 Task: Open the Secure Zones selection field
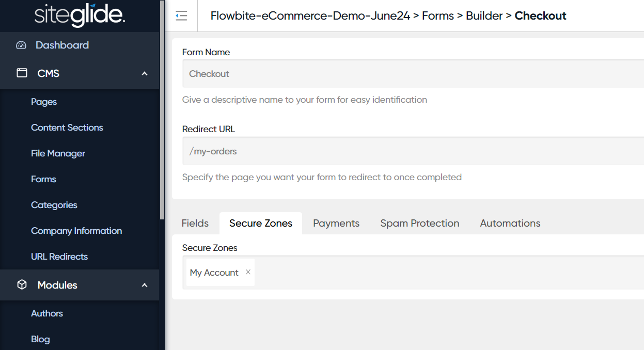(444, 273)
